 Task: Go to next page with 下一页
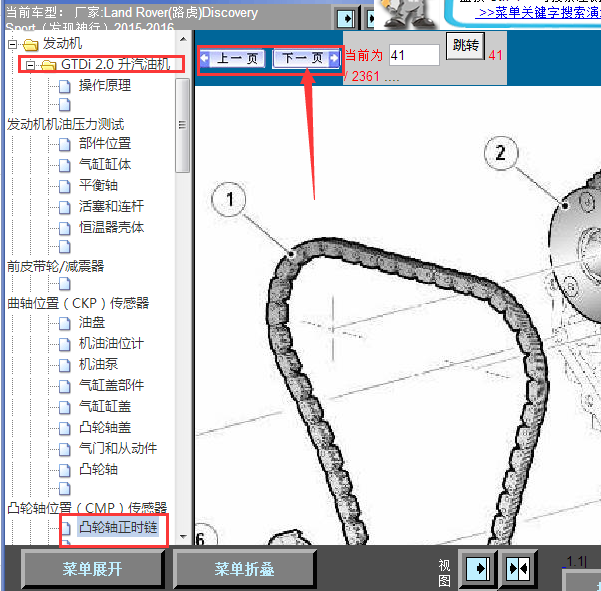pos(306,59)
